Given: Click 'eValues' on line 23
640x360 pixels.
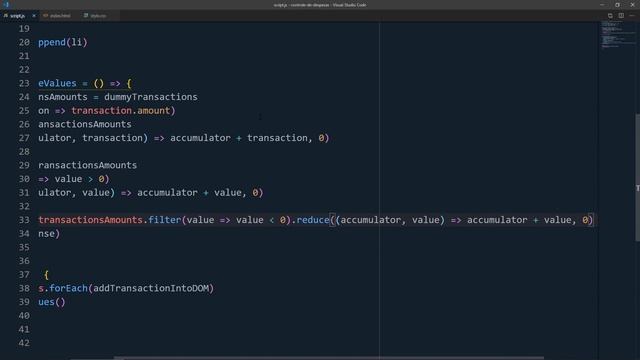Looking at the screenshot, I should point(57,83).
